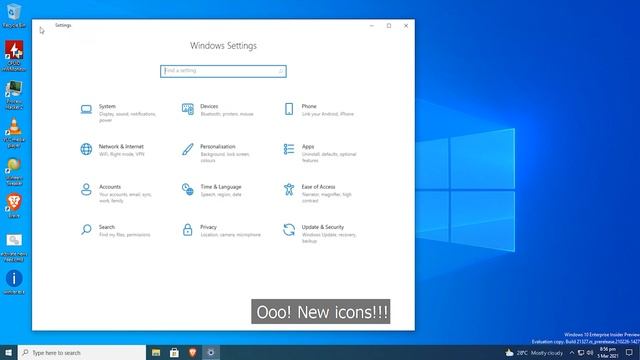Click the Privacy category label
The image size is (640, 360).
(x=208, y=227)
